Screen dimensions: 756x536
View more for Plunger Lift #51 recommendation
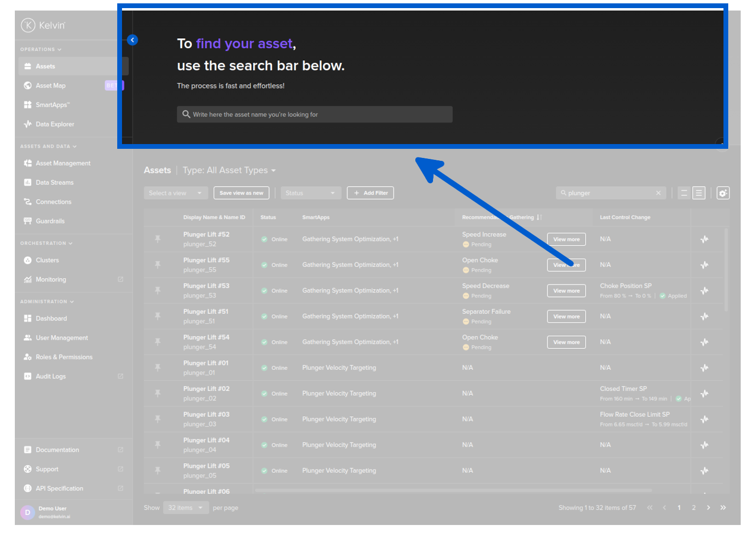tap(566, 316)
